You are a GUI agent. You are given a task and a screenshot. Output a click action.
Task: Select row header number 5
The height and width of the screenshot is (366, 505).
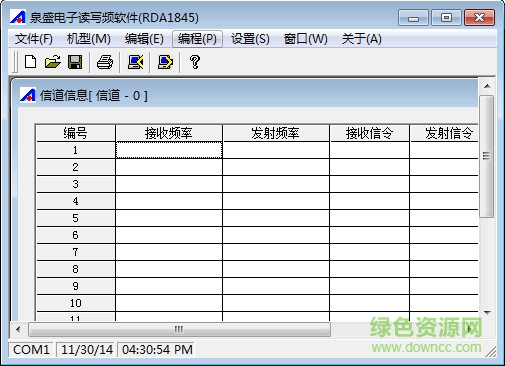click(75, 218)
